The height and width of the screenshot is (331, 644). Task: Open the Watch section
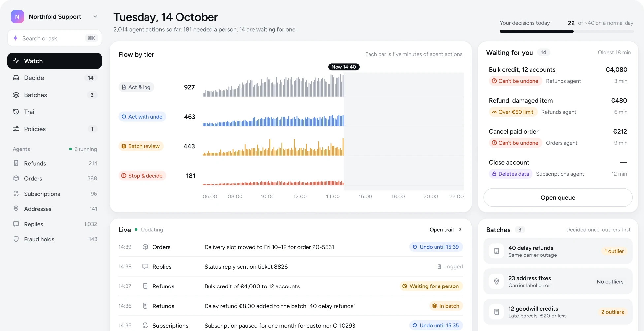pos(54,61)
